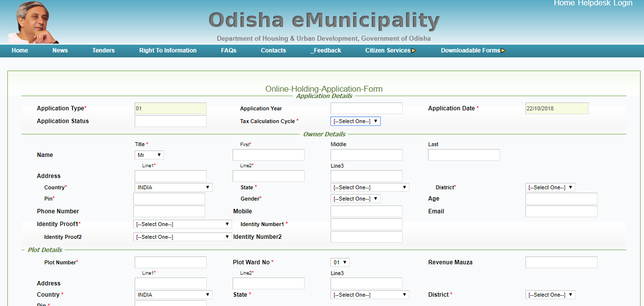This screenshot has width=644, height=306.
Task: Click the Login link
Action: point(622,3)
